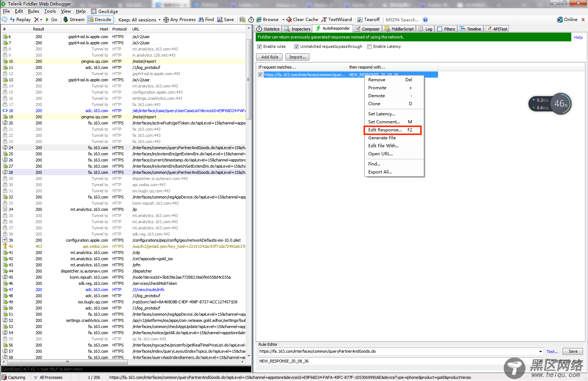This screenshot has width=588, height=381.
Task: Uncheck the fa.163.com rule checkbox
Action: 260,75
